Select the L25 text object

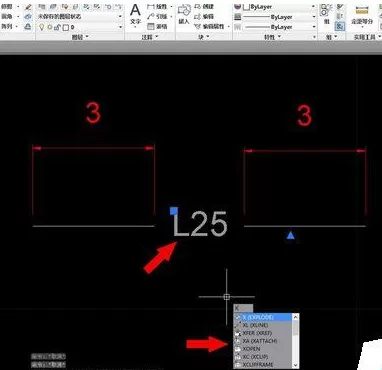tap(200, 224)
